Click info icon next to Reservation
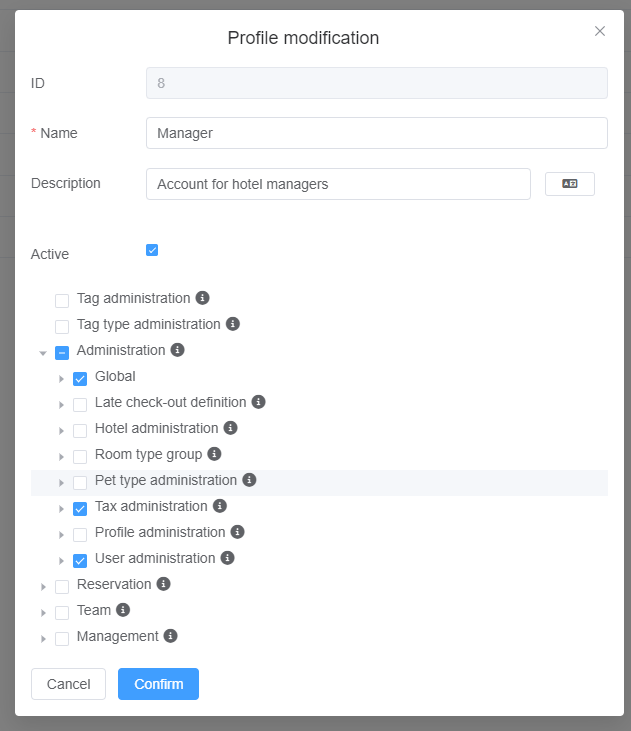 163,584
